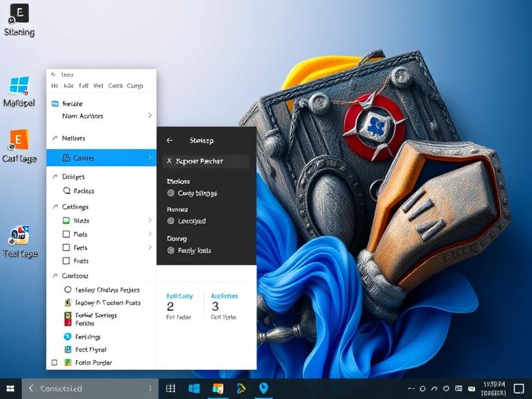Tick the Ferts checkbox

click(x=66, y=247)
